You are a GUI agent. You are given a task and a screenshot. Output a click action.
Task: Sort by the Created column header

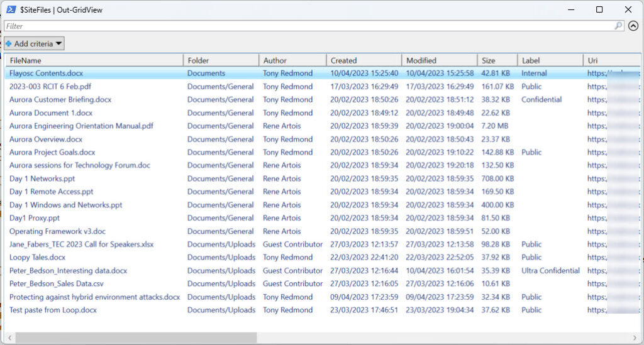(364, 60)
